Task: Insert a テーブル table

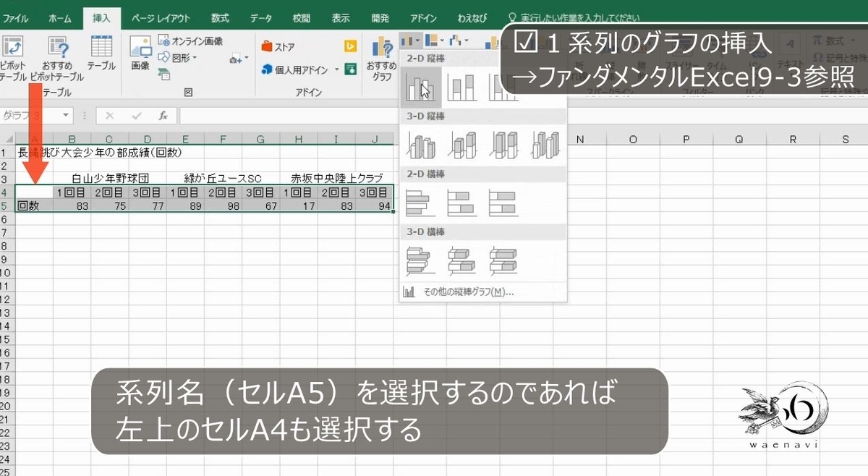Action: 101,54
